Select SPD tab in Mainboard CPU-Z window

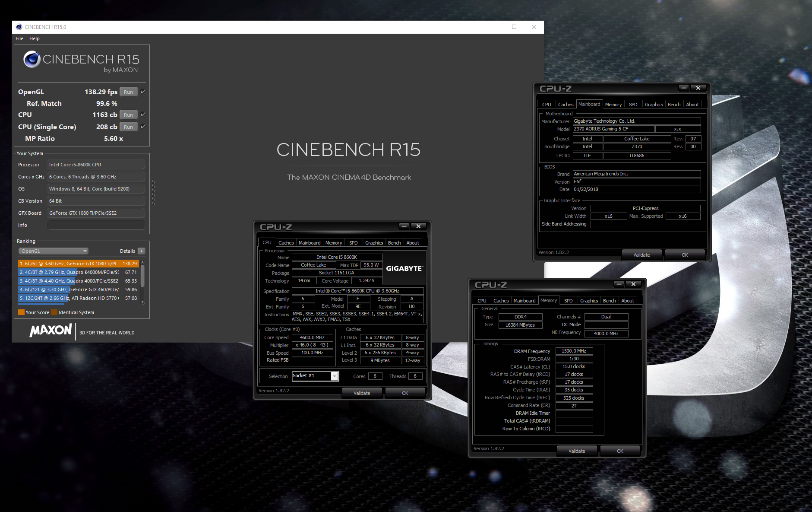click(633, 105)
